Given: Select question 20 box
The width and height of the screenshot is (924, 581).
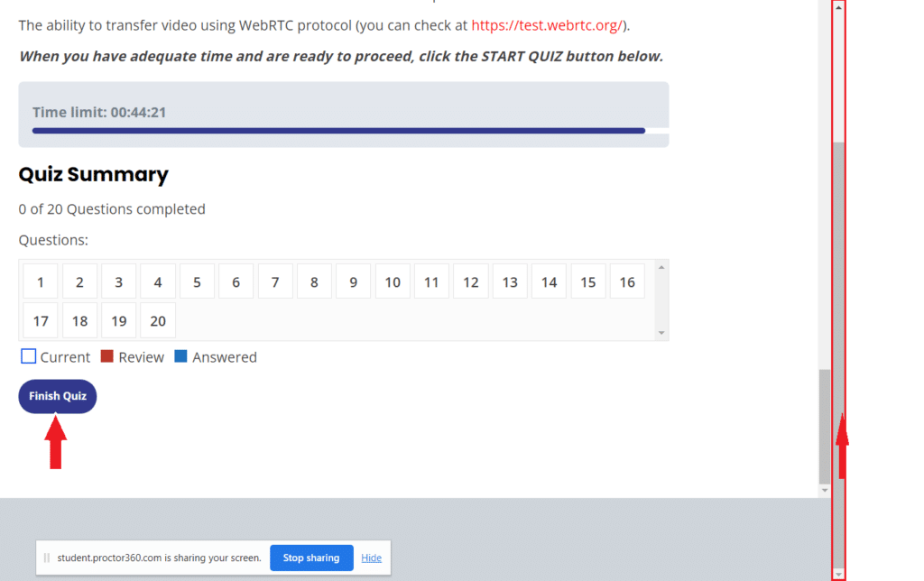Looking at the screenshot, I should pyautogui.click(x=158, y=320).
